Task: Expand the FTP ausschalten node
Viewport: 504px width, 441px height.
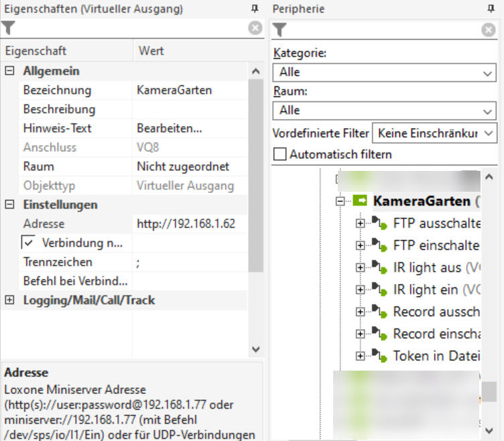Action: tap(361, 223)
